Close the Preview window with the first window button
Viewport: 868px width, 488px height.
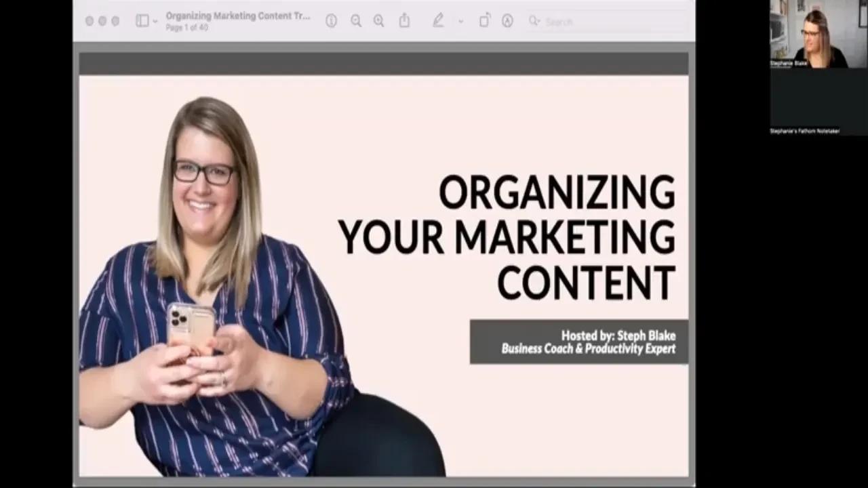[90, 21]
